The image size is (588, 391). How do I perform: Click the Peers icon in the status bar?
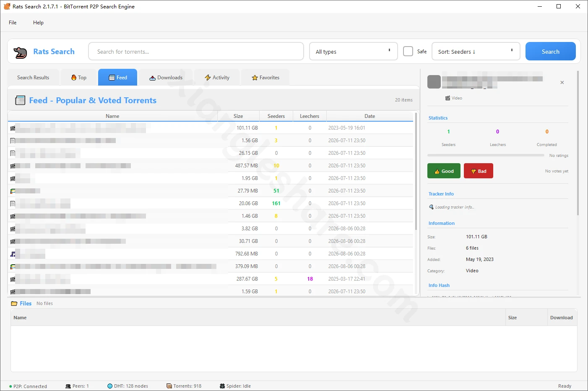(x=68, y=386)
